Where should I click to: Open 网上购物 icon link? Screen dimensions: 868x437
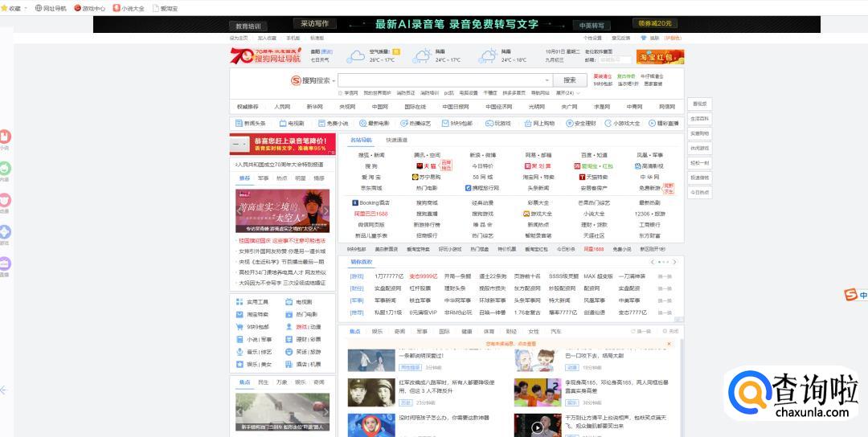click(528, 124)
